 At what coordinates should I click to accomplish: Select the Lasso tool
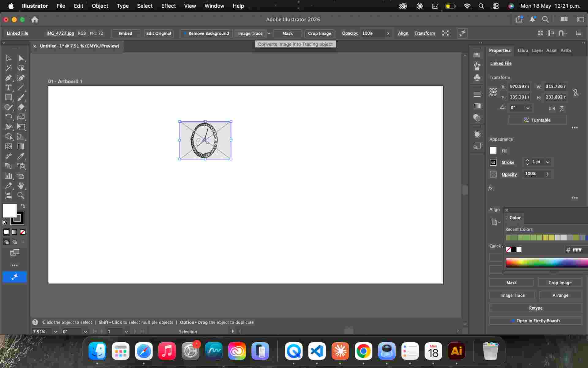pos(21,68)
